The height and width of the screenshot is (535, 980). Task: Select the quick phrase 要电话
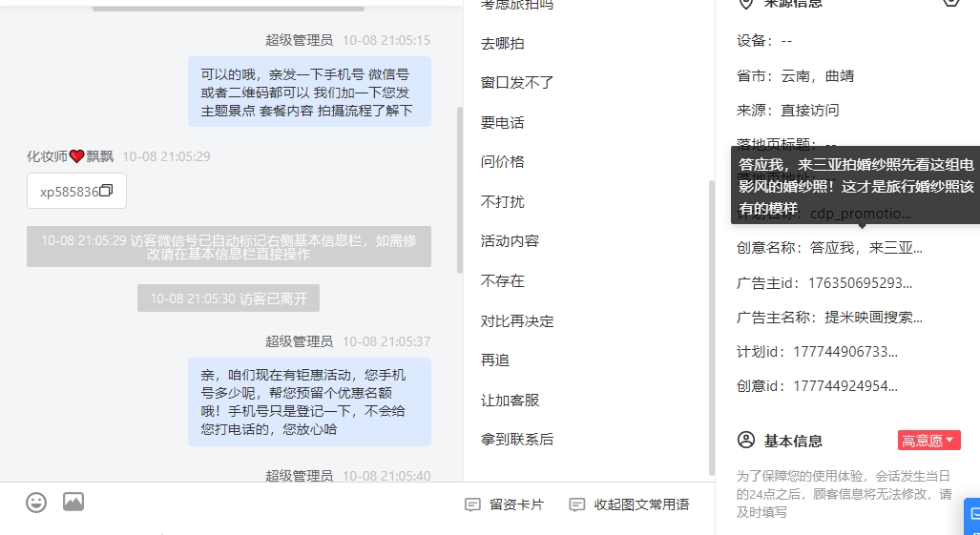[503, 123]
